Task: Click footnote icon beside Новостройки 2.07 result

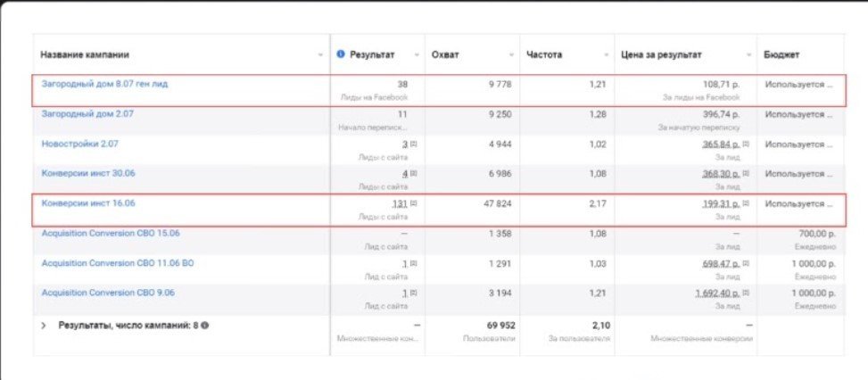Action: tap(414, 144)
